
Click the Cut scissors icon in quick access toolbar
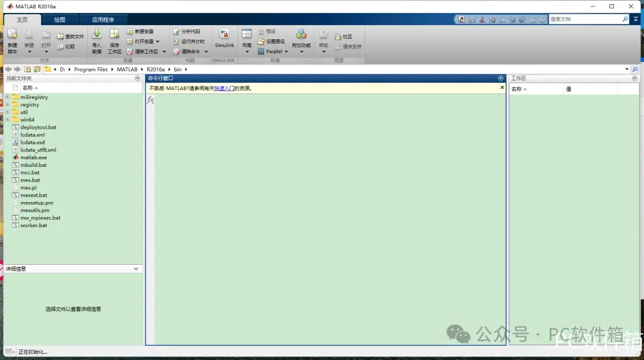point(482,19)
